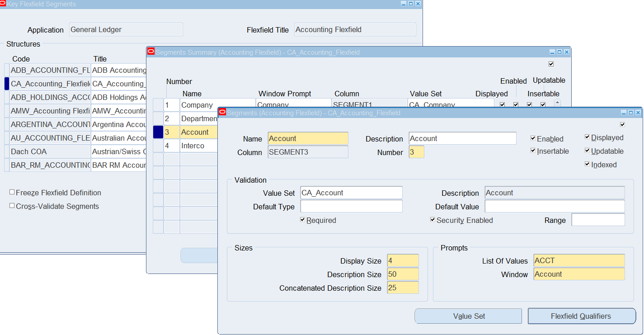The width and height of the screenshot is (644, 335).
Task: Click the Oracle icon in Key Flexfield Segments title bar
Action: (x=3, y=4)
